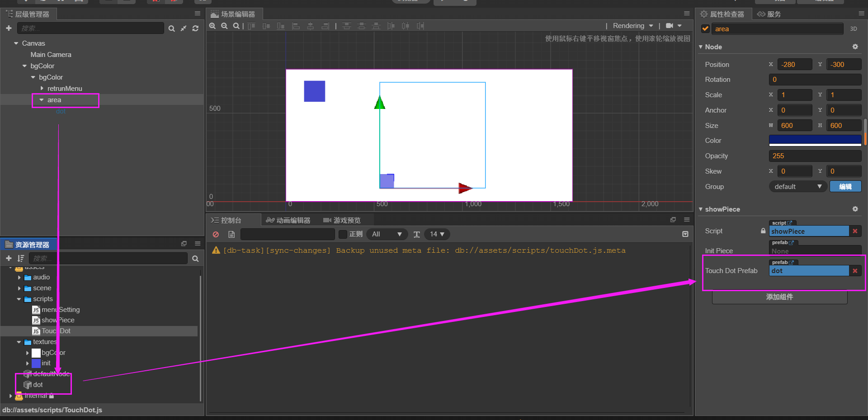Open the node Color swatch

click(815, 141)
